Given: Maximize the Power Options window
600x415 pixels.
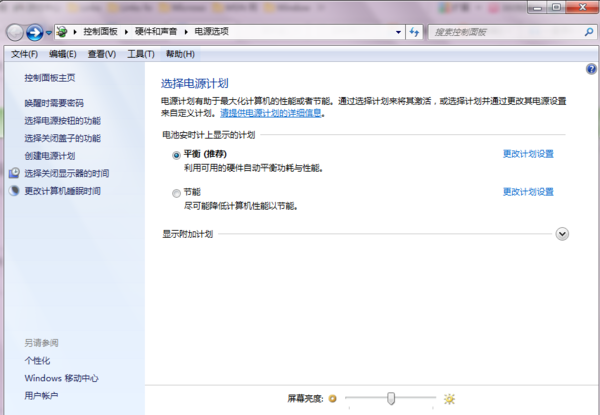Looking at the screenshot, I should tap(556, 7).
